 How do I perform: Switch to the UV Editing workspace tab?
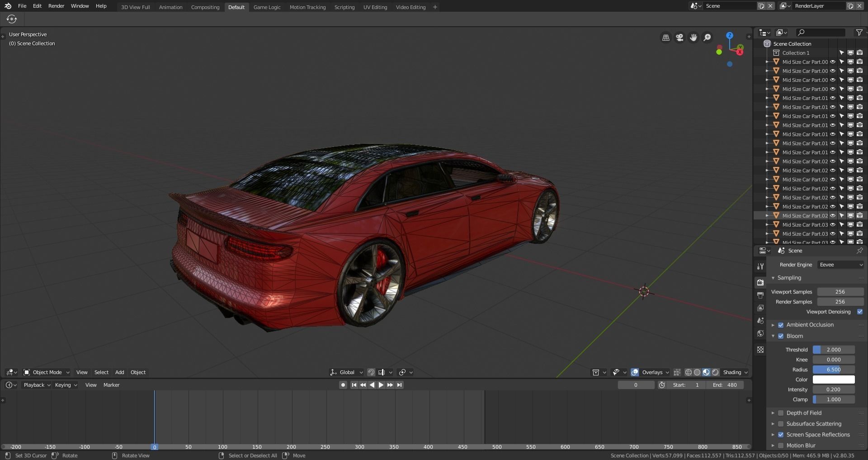(375, 7)
